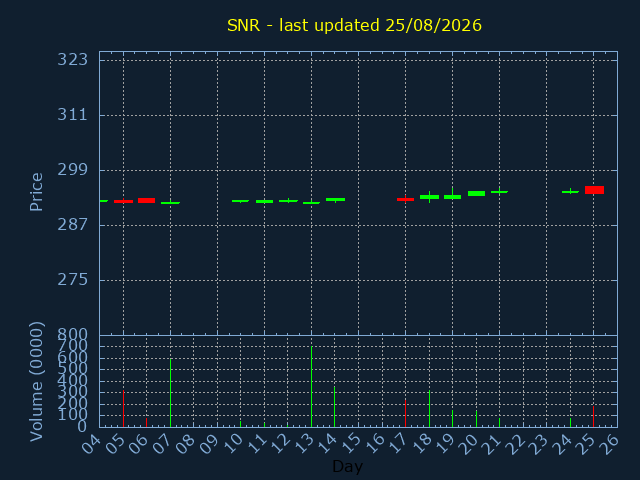Screen dimensions: 640x480
Task: Click the 04 day label on x-axis
Action: [x=91, y=444]
